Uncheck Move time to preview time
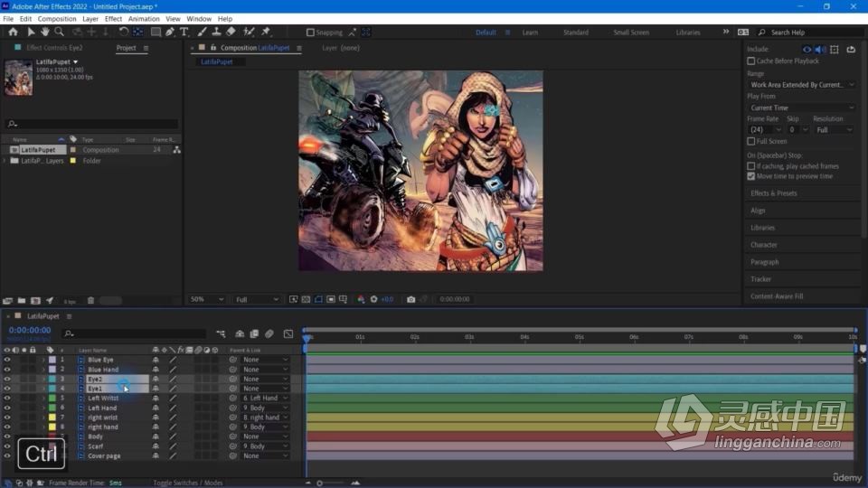Screen dimensions: 868x488 (751, 176)
